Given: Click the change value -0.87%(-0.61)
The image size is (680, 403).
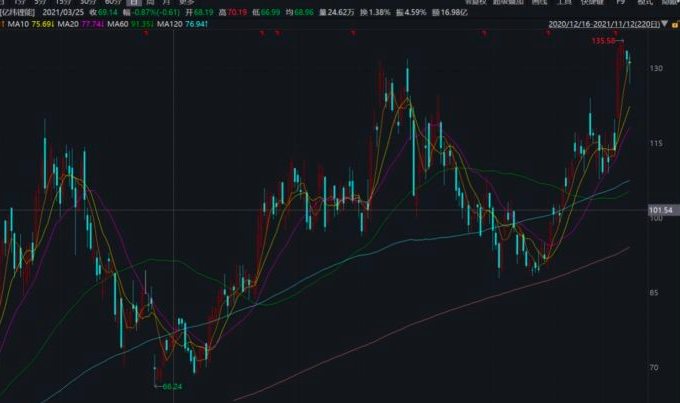Looking at the screenshot, I should click(x=151, y=12).
